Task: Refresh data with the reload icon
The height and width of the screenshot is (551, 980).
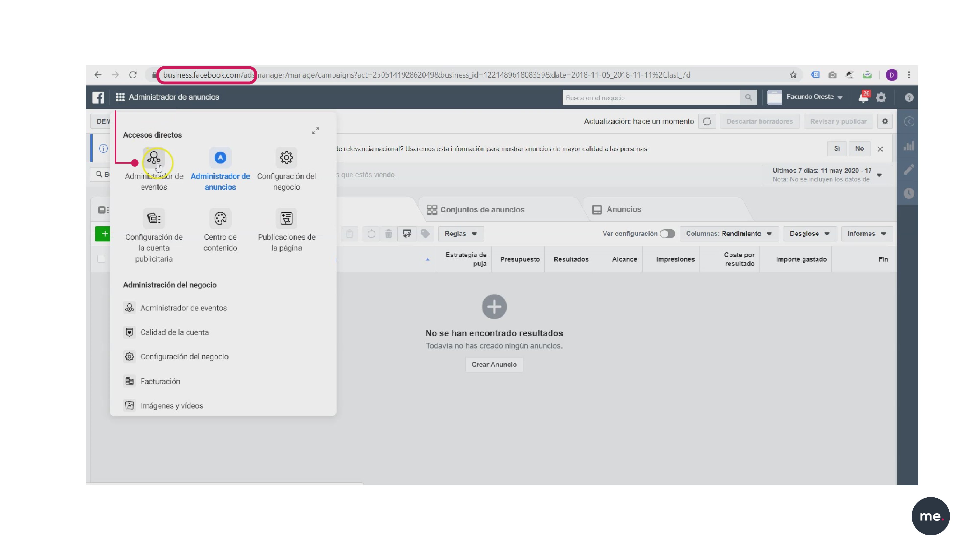Action: click(707, 121)
